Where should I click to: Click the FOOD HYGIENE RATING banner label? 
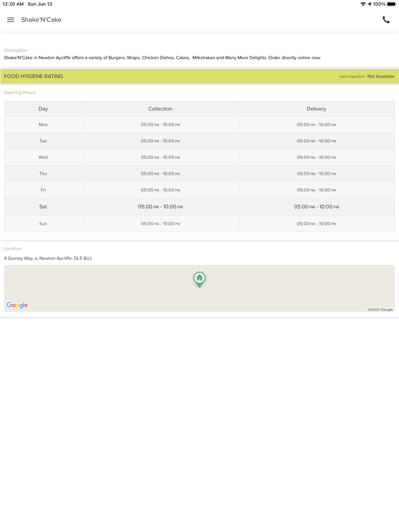tap(34, 76)
